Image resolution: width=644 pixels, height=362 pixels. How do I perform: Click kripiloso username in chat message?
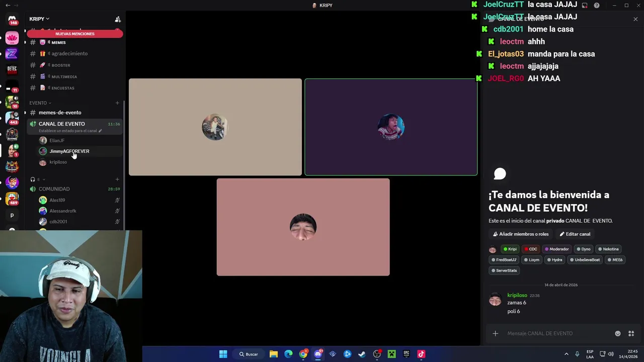click(x=517, y=295)
